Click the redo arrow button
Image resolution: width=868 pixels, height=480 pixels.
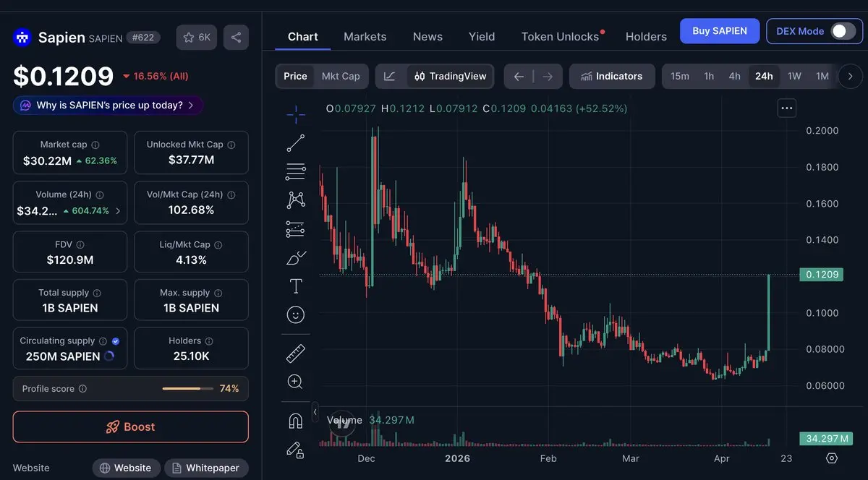548,76
